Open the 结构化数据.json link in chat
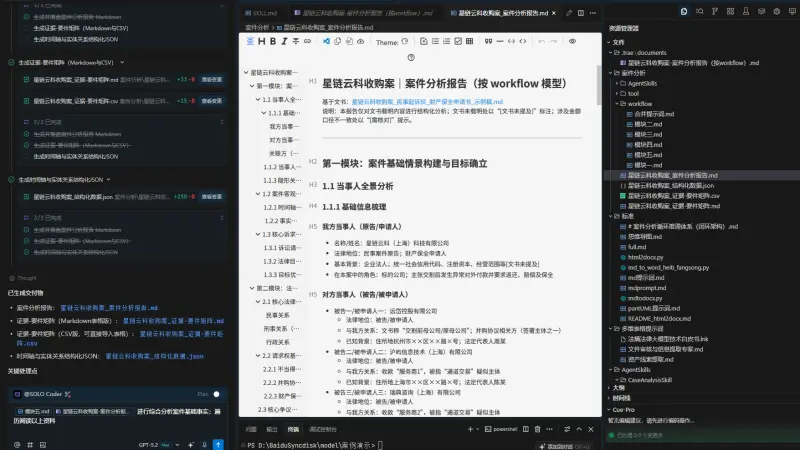Viewport: 800px width, 450px height. (154, 356)
